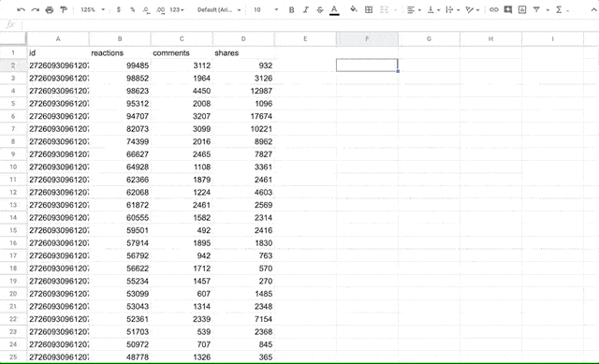Select row 13 header

click(x=13, y=205)
